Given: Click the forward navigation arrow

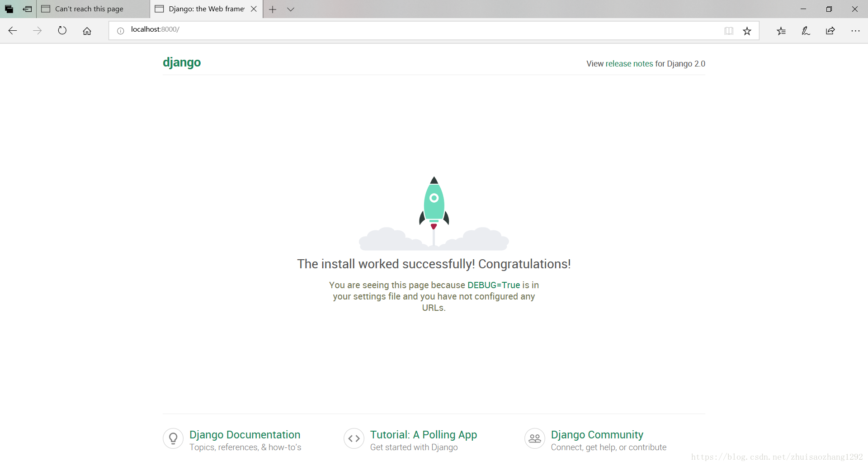Looking at the screenshot, I should click(38, 31).
